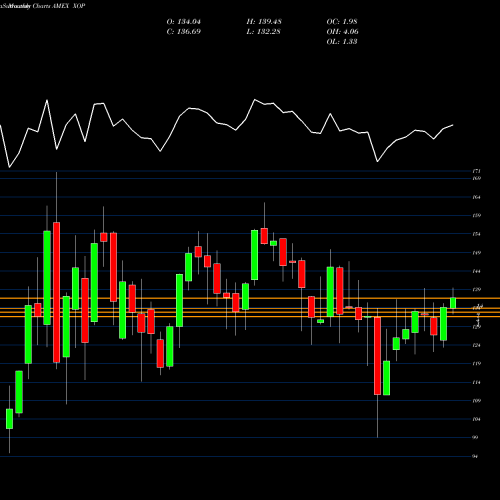Click the 94 price axis label
Viewport: 500px width, 500px height.
click(x=476, y=456)
